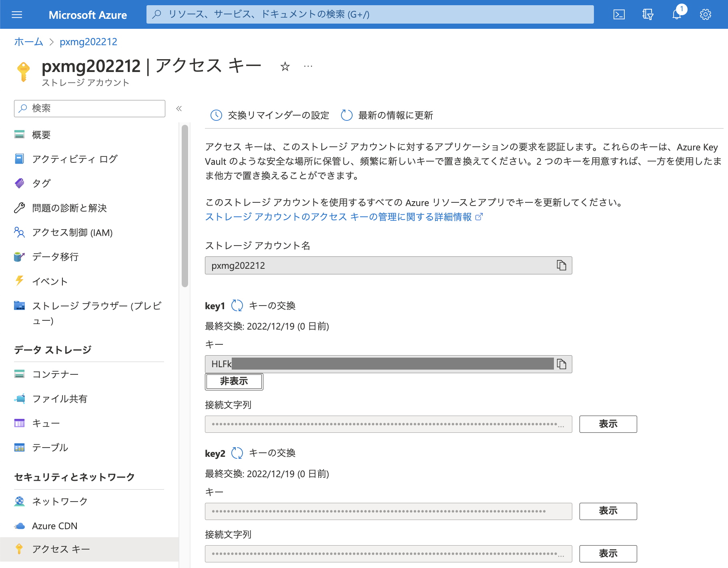Click the tag icon in sidebar
The image size is (728, 568).
(x=19, y=183)
